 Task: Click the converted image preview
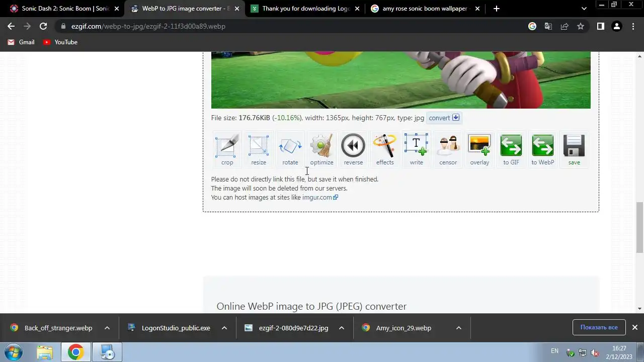(x=400, y=80)
